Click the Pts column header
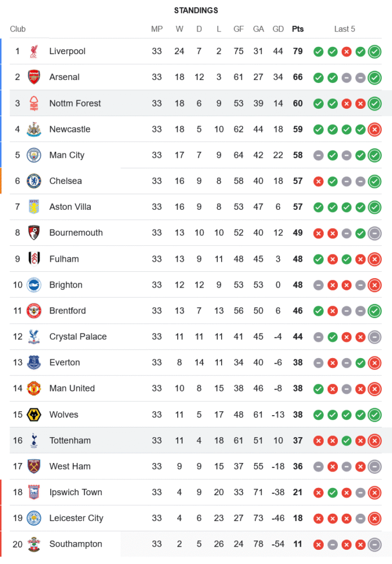This screenshot has width=392, height=564. click(297, 29)
